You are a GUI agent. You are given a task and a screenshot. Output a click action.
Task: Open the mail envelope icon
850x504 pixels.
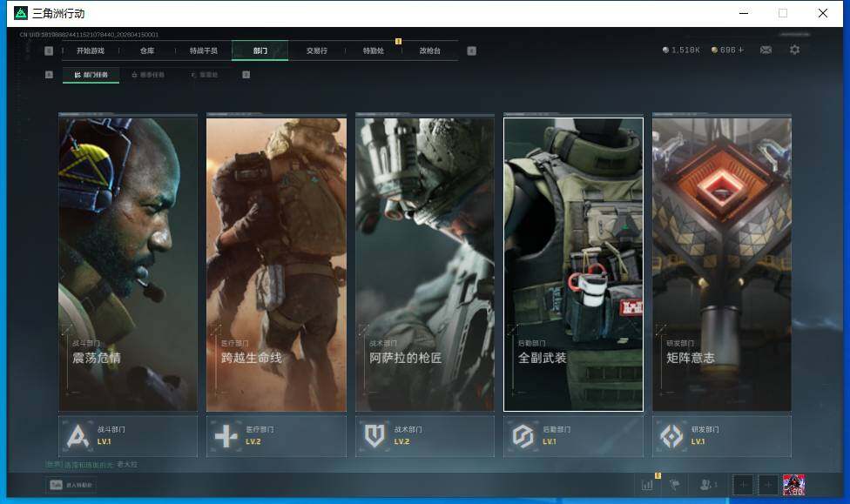pos(766,50)
